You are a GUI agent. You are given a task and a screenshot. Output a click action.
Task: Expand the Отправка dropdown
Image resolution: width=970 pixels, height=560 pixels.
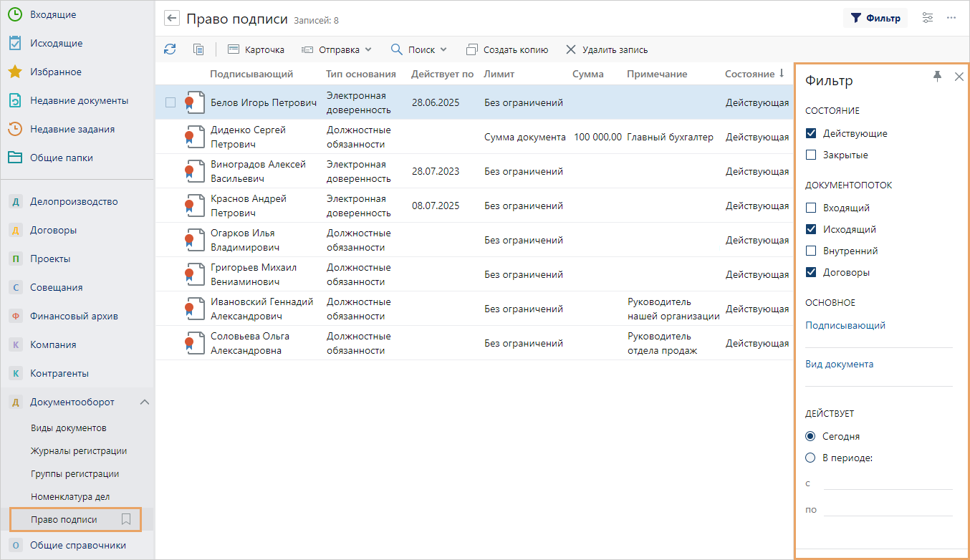pyautogui.click(x=337, y=49)
